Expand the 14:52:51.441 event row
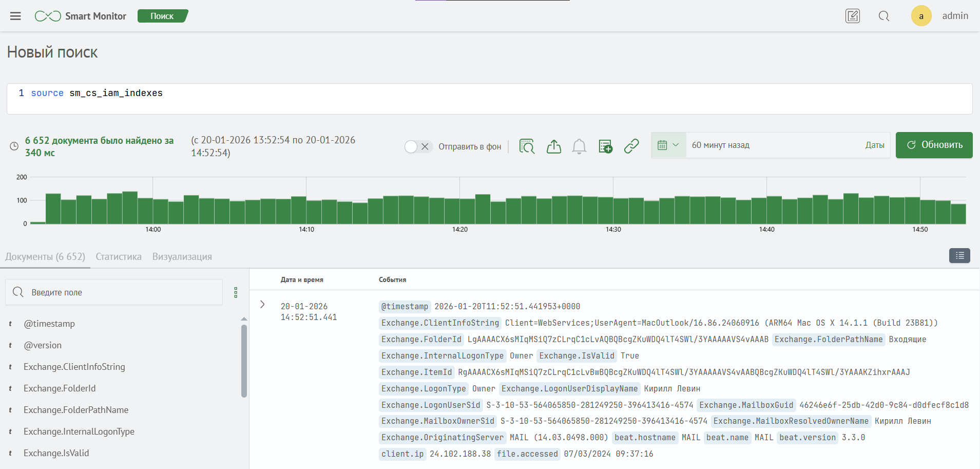 262,304
